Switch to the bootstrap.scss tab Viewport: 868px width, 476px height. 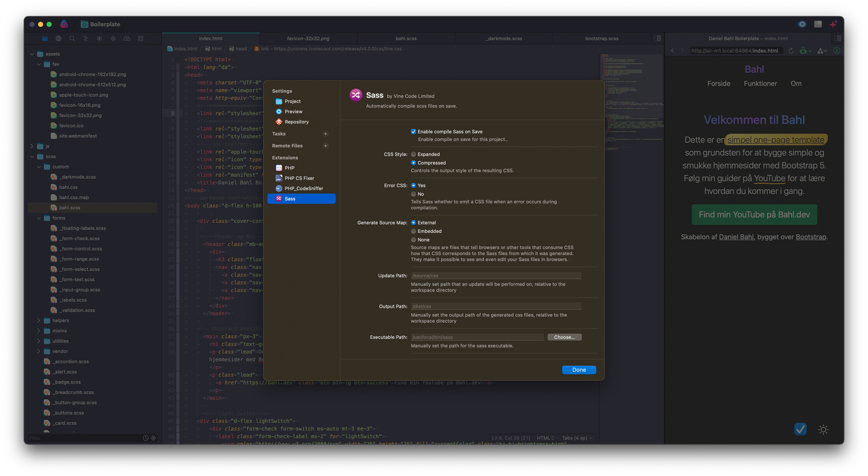pos(601,38)
